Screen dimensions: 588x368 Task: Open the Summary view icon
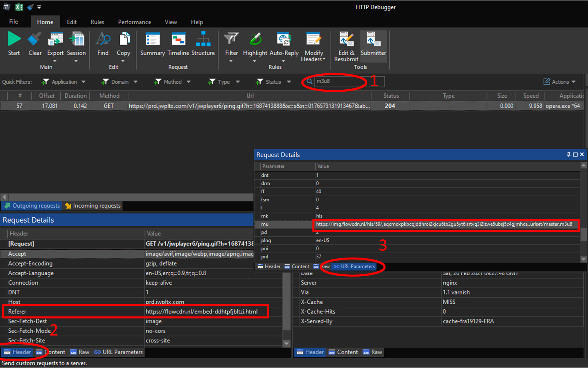click(152, 40)
